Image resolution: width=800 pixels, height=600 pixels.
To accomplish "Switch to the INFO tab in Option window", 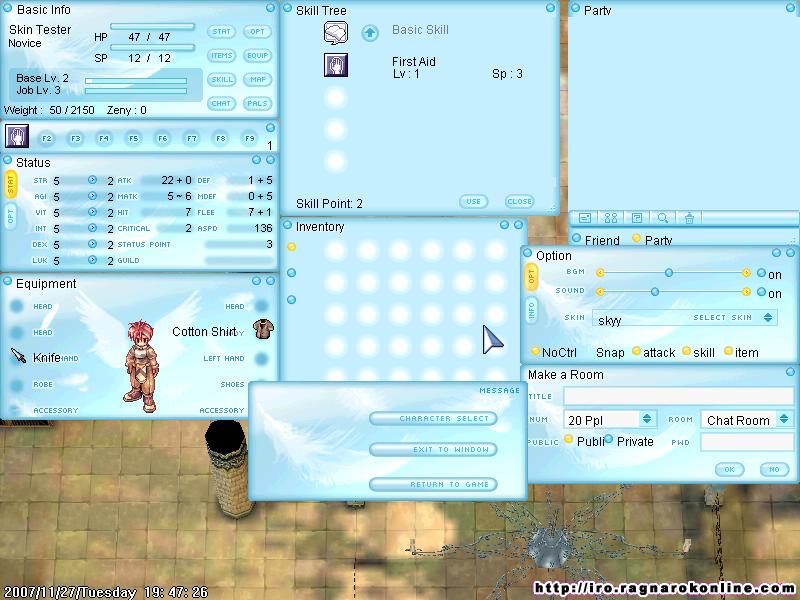I will [531, 310].
